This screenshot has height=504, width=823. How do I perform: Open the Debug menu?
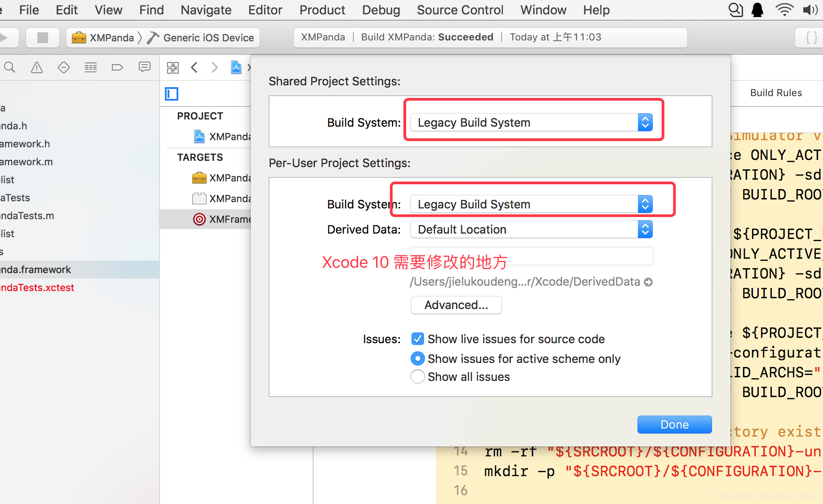(x=381, y=10)
